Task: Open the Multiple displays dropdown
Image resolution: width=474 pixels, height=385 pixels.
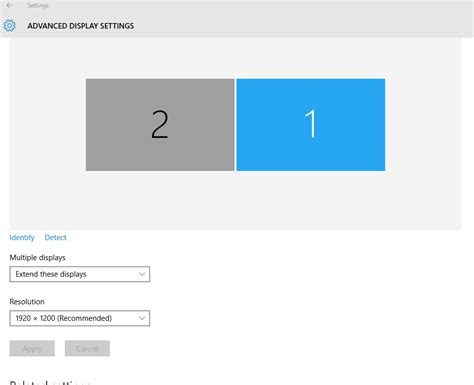Action: click(80, 274)
